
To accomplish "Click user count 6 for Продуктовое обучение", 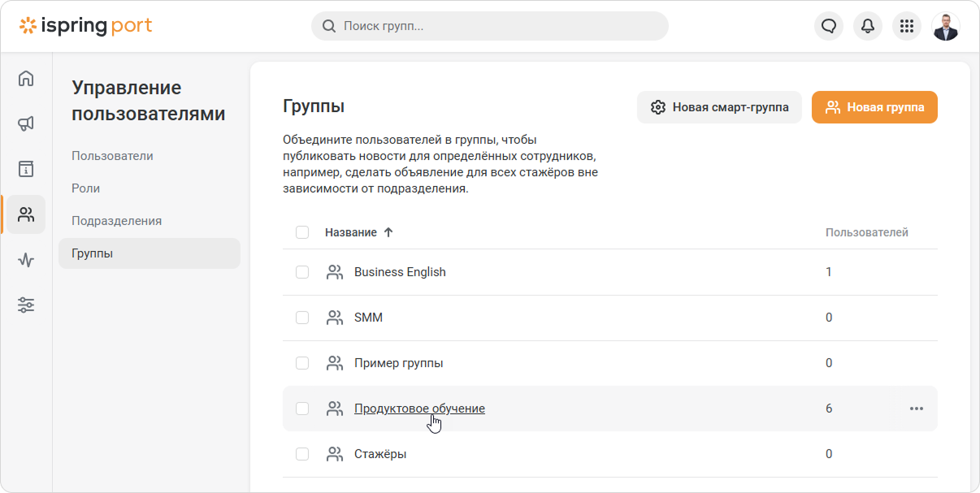I will pyautogui.click(x=829, y=409).
